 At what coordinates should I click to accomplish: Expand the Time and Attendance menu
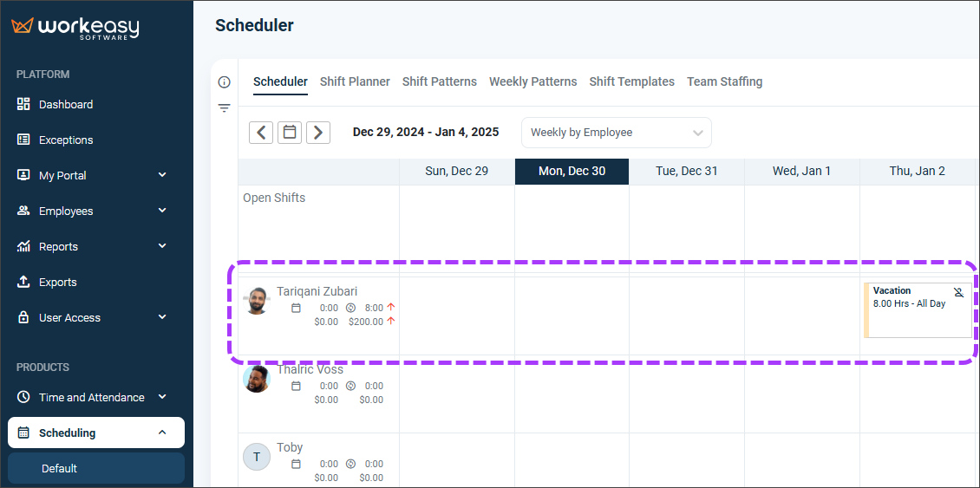tap(162, 397)
